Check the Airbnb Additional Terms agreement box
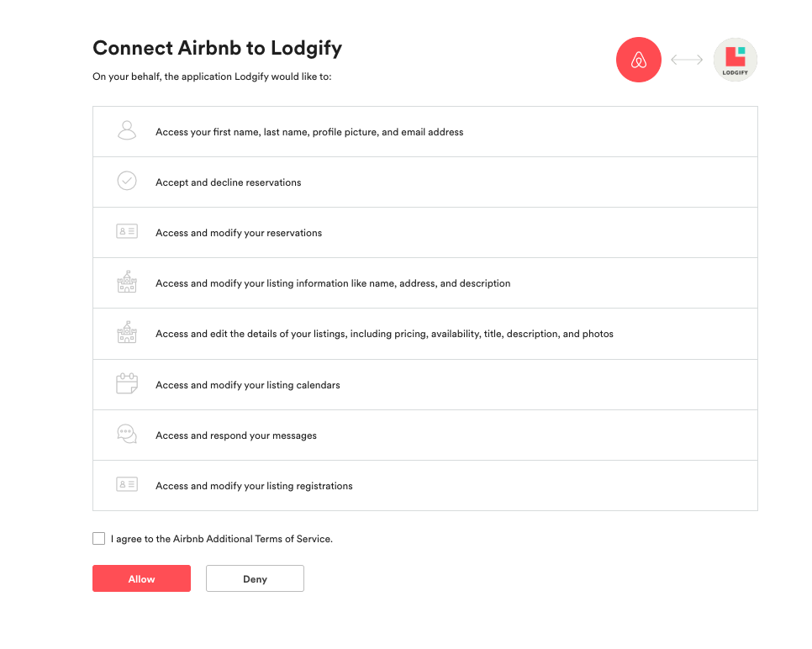 [x=99, y=538]
